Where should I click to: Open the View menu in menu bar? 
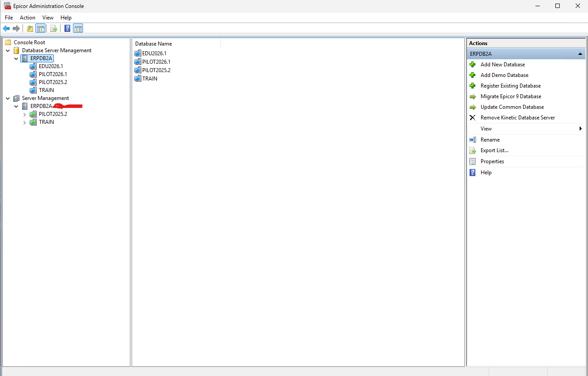point(48,18)
